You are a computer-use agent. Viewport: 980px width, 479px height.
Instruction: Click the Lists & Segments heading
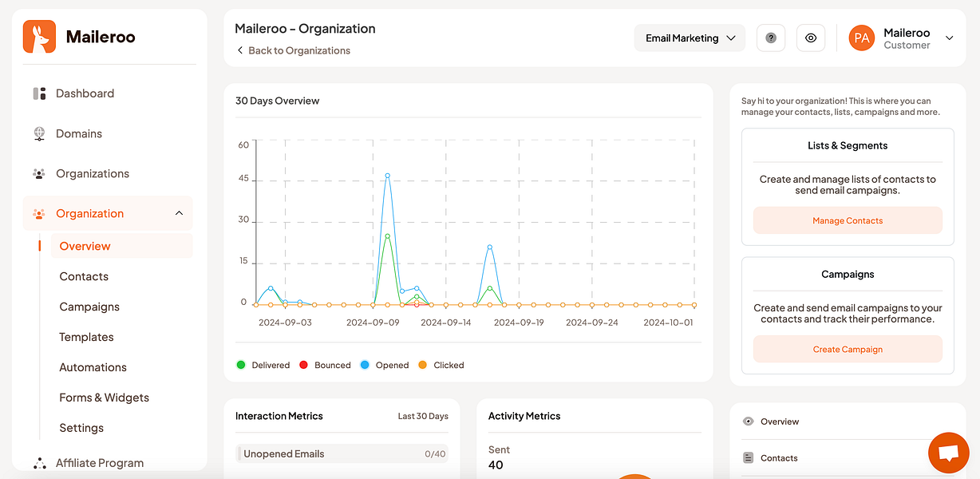(848, 146)
